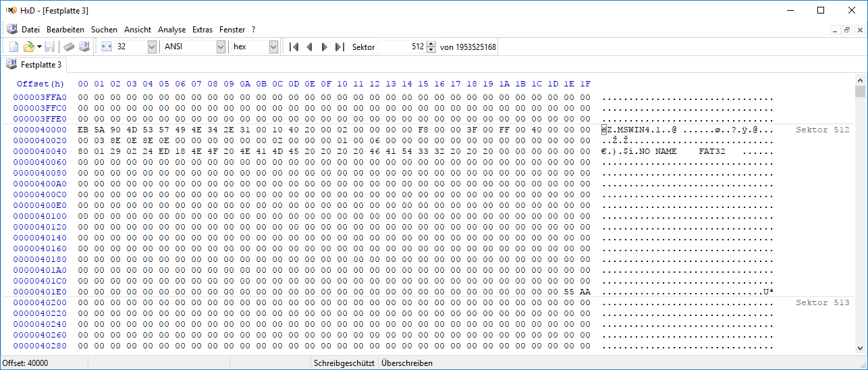Open the Extras menu
The image size is (868, 370).
click(x=202, y=30)
